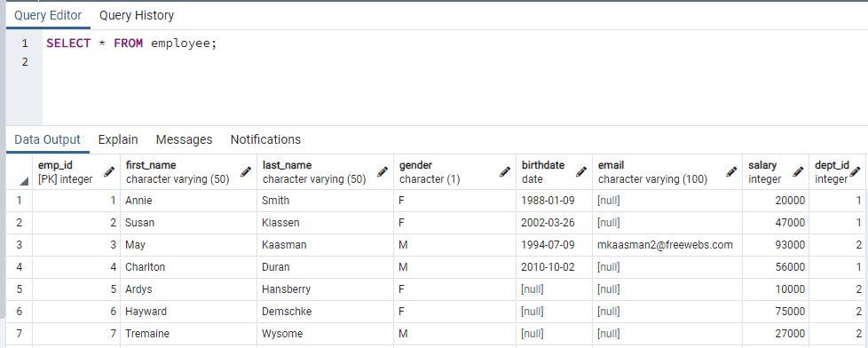Select the Data Output tab
The image size is (868, 348).
coord(48,139)
